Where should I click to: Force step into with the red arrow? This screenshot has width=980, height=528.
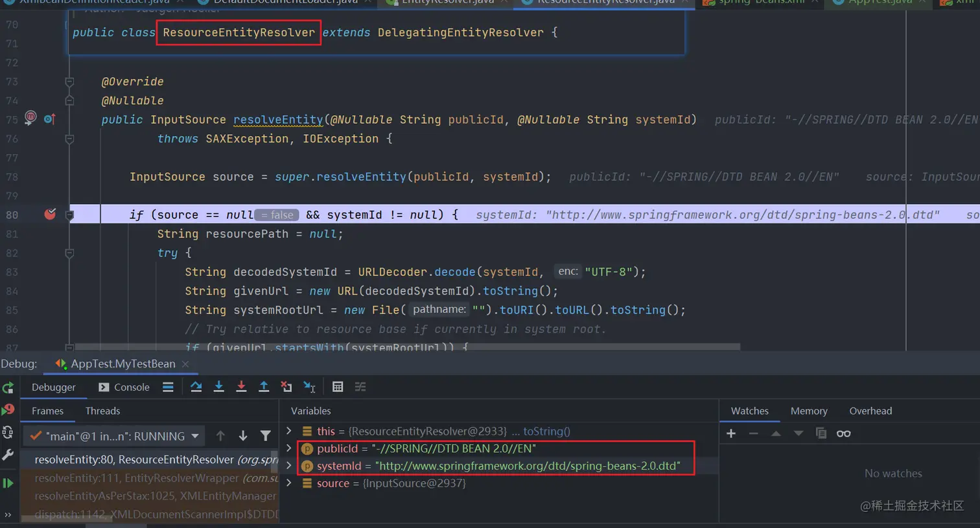[x=241, y=387]
